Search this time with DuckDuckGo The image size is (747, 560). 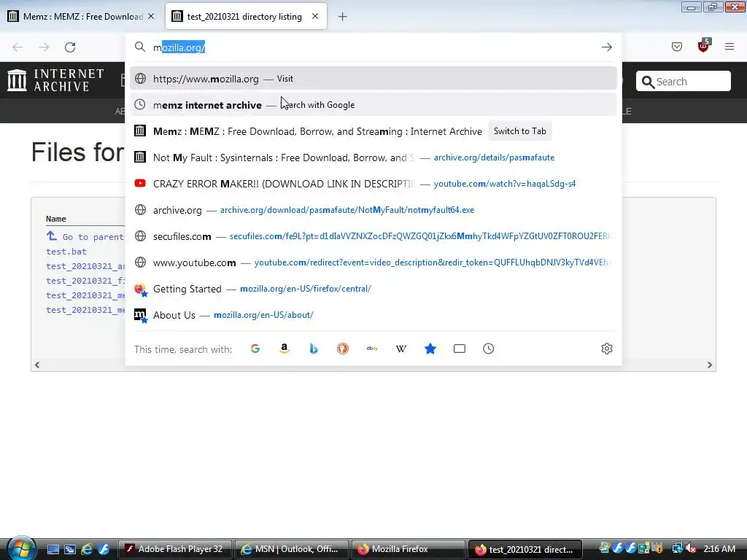pyautogui.click(x=343, y=349)
